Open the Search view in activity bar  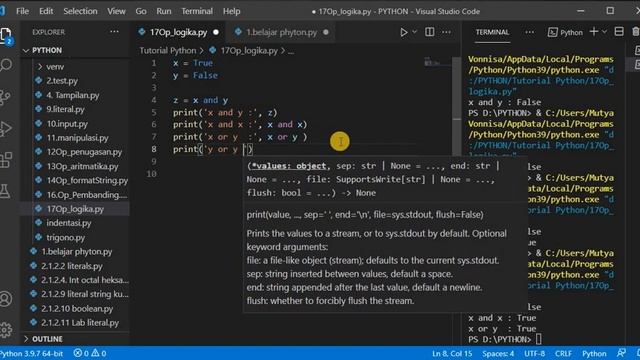click(x=6, y=65)
